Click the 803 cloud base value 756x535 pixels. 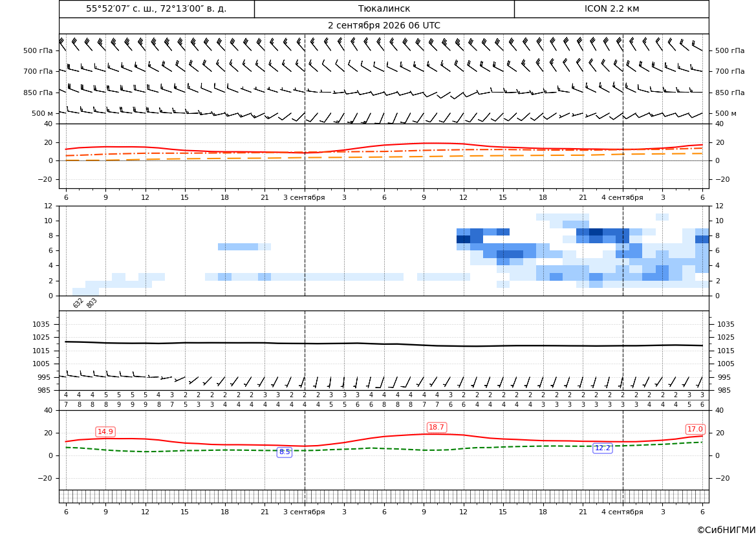coord(92,303)
